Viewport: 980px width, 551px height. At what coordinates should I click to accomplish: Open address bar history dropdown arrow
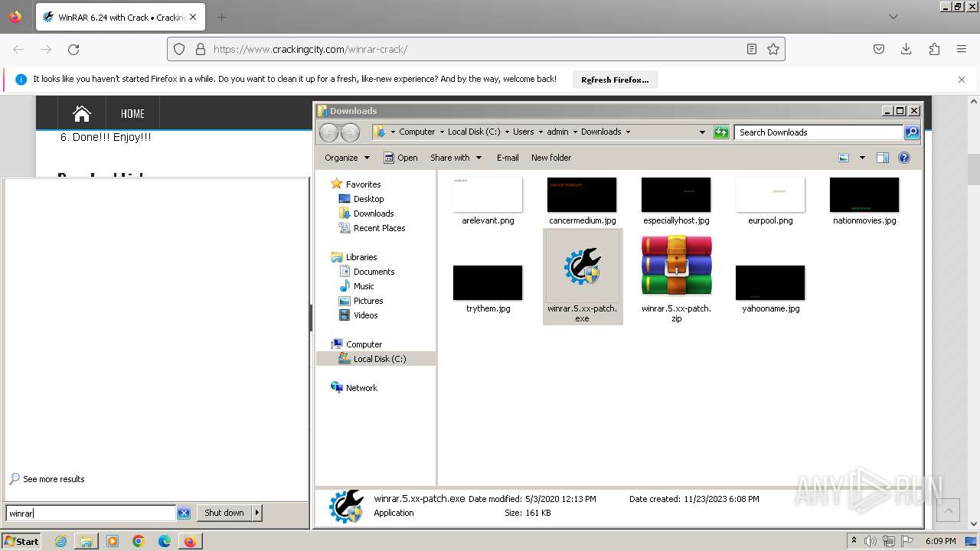pyautogui.click(x=702, y=132)
